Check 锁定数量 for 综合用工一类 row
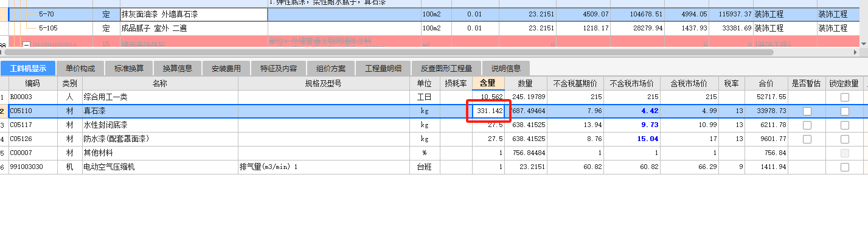Viewport: 868px width, 228px height. pos(844,97)
